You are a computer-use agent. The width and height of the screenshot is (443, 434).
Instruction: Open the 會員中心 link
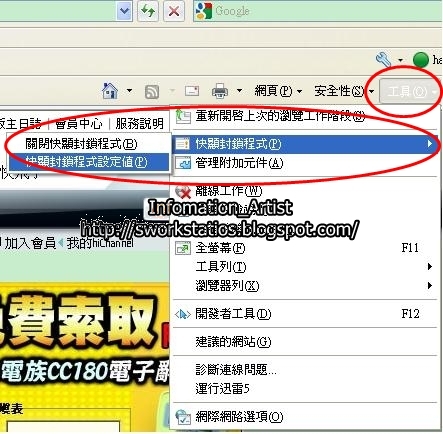pos(79,124)
